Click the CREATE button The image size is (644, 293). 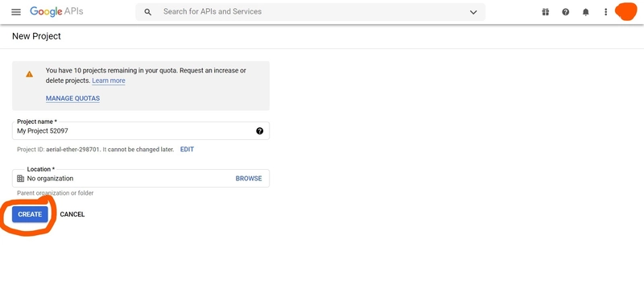pos(30,214)
